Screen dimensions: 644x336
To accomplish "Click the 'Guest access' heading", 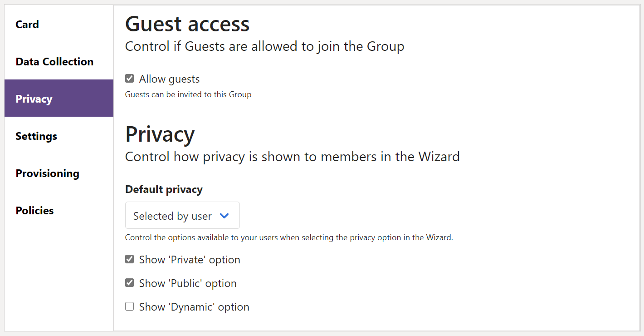I will click(187, 24).
